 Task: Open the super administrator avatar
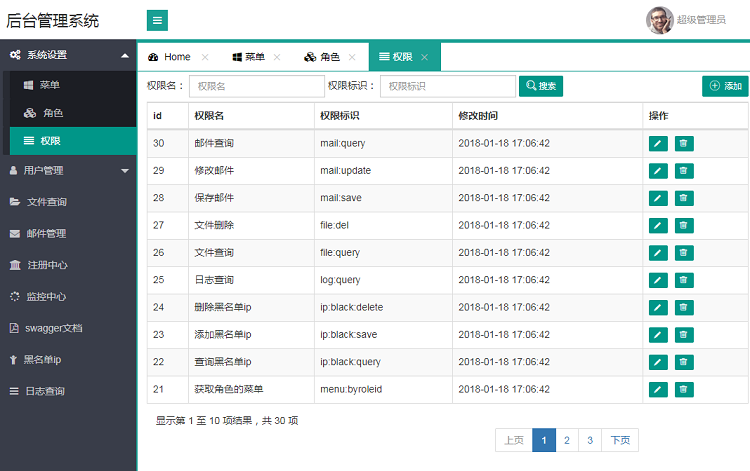coord(660,20)
